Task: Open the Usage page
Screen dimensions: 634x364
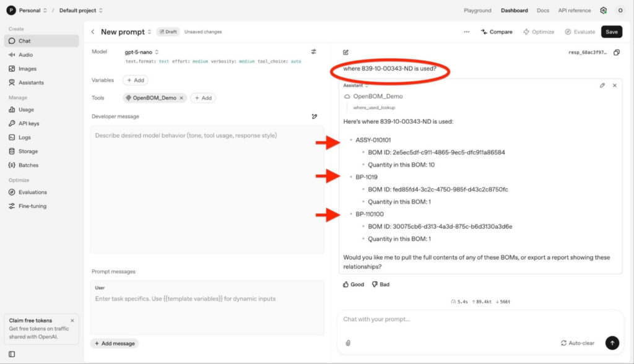Action: coord(41,110)
